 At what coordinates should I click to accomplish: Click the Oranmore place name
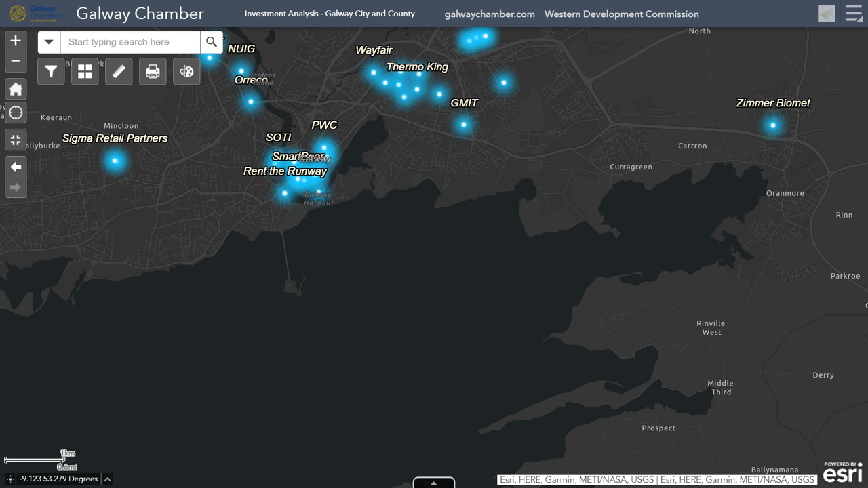[x=785, y=193]
